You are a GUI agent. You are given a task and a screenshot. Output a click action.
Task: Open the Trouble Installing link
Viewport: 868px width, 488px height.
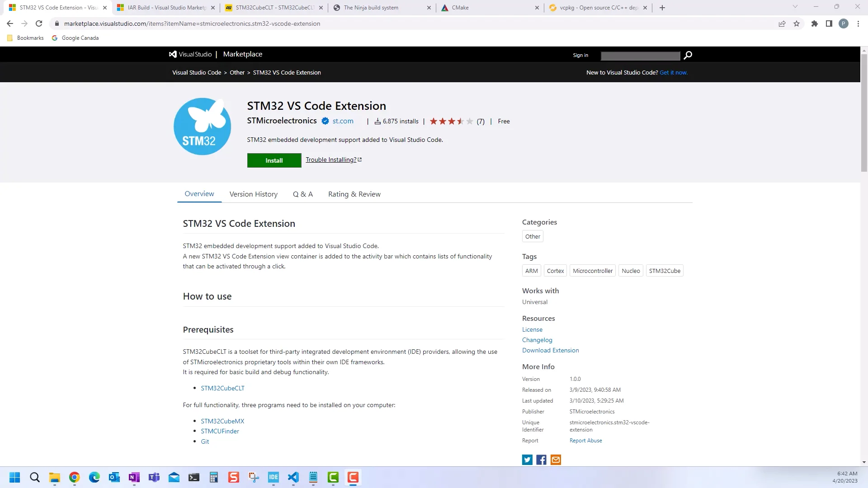coord(334,160)
